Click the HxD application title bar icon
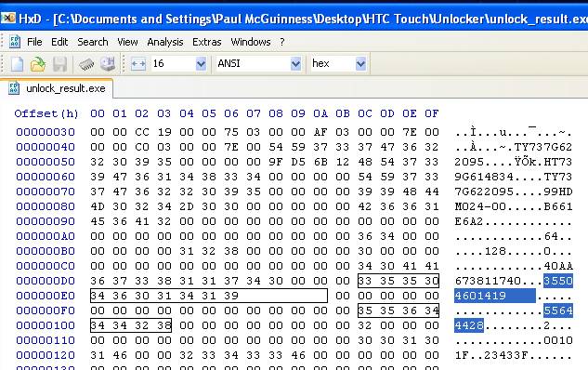Image resolution: width=588 pixels, height=370 pixels. pyautogui.click(x=7, y=18)
